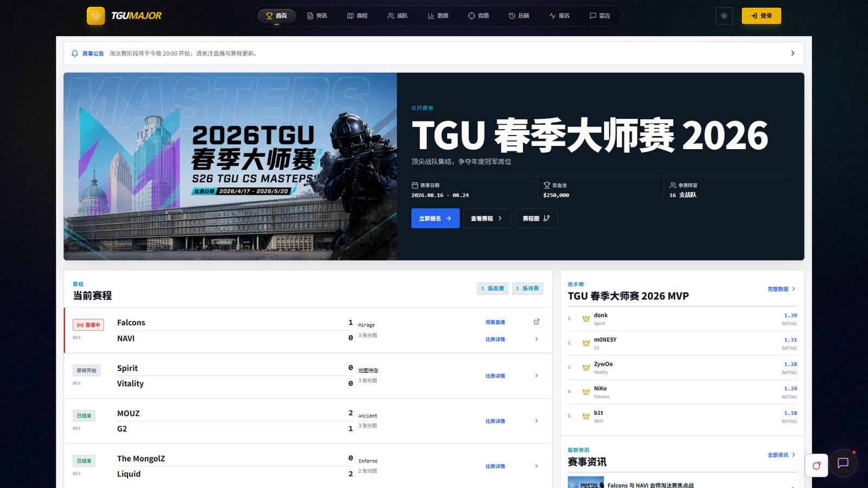This screenshot has width=868, height=488.
Task: Click the bell icon beside 赛事公告
Action: [75, 54]
